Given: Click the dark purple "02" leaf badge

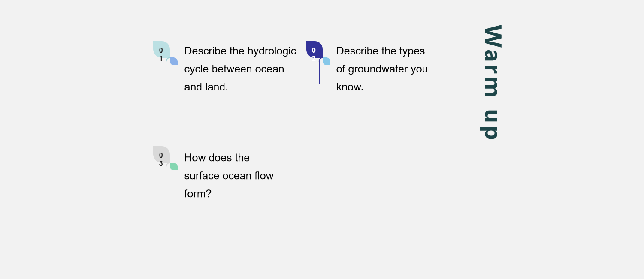Looking at the screenshot, I should (x=314, y=49).
